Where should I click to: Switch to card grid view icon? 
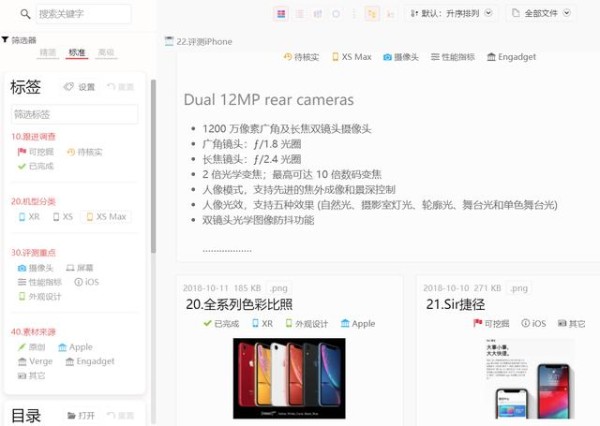point(281,14)
